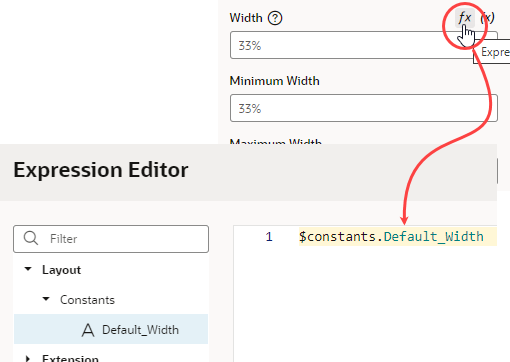This screenshot has height=362, width=510.
Task: Click into the Minimum Width input field
Action: point(364,108)
